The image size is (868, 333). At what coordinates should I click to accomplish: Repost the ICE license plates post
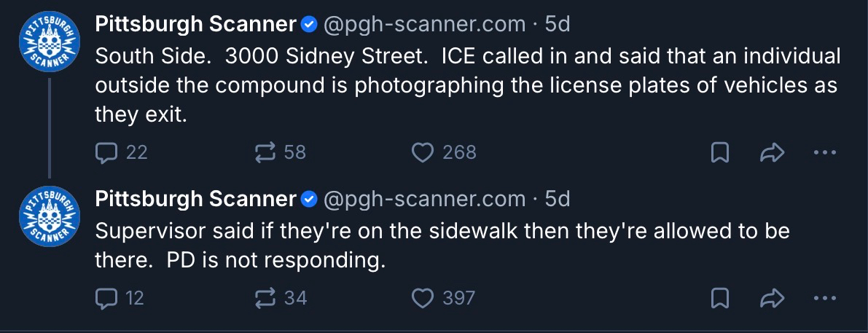264,152
